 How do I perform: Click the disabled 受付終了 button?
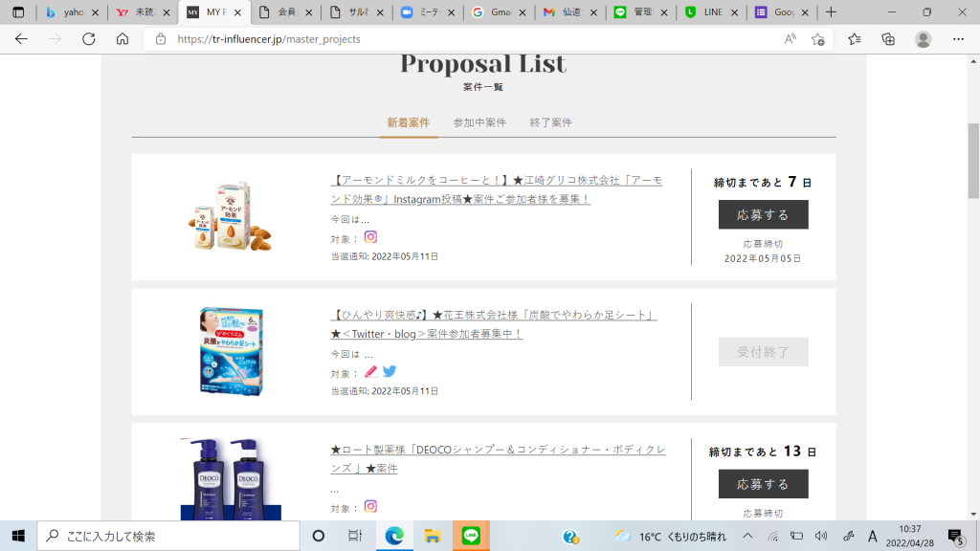tap(763, 352)
